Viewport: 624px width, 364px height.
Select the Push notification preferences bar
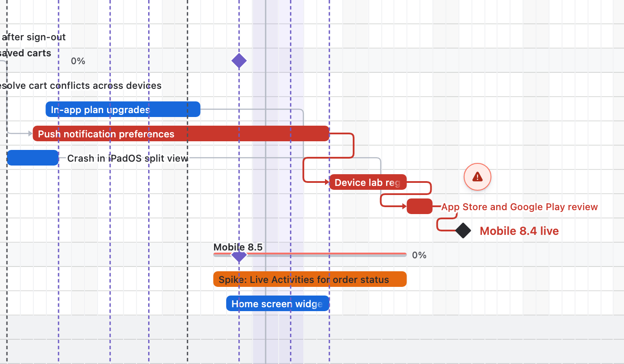181,133
